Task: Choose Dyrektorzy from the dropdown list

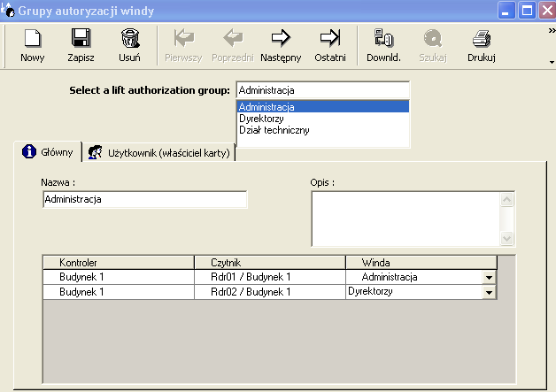Action: 322,119
